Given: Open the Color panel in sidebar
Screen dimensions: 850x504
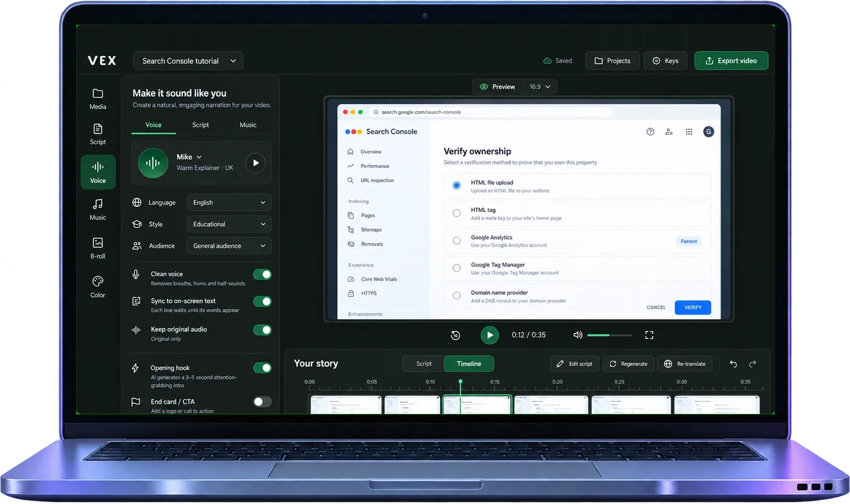Looking at the screenshot, I should pos(98,286).
